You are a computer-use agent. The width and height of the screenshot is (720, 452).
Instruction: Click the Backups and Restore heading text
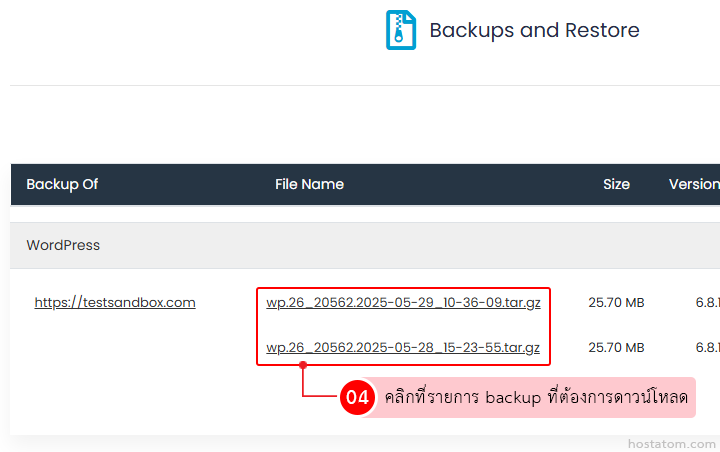[x=534, y=30]
